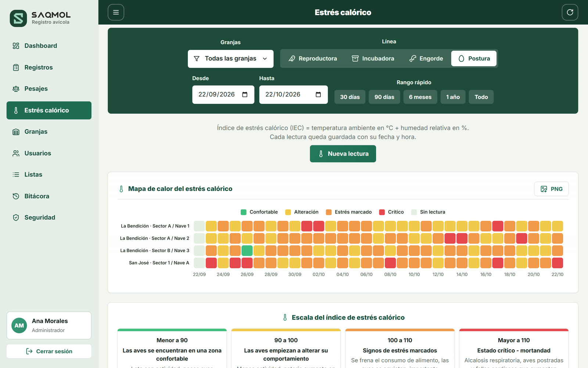
Task: Click the Usuarios people icon
Action: (16, 153)
